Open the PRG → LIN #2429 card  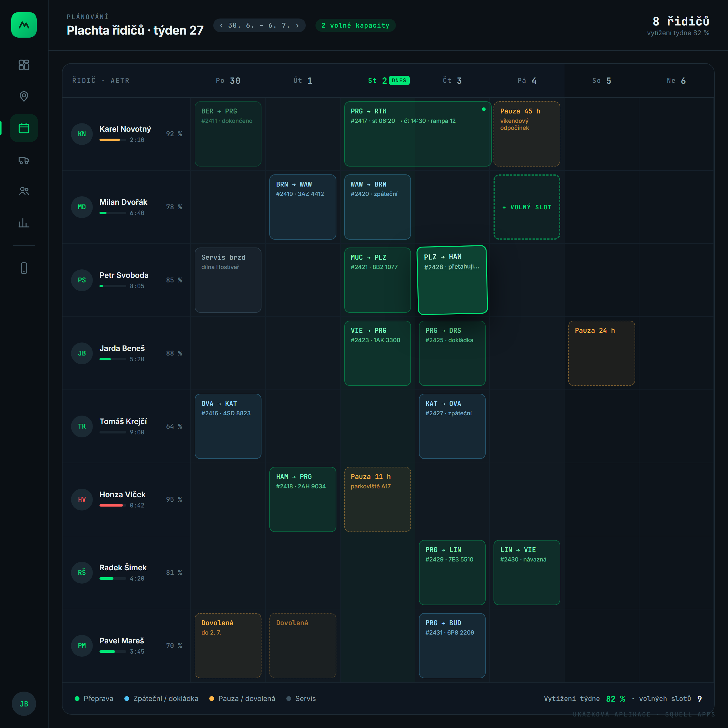tap(452, 572)
